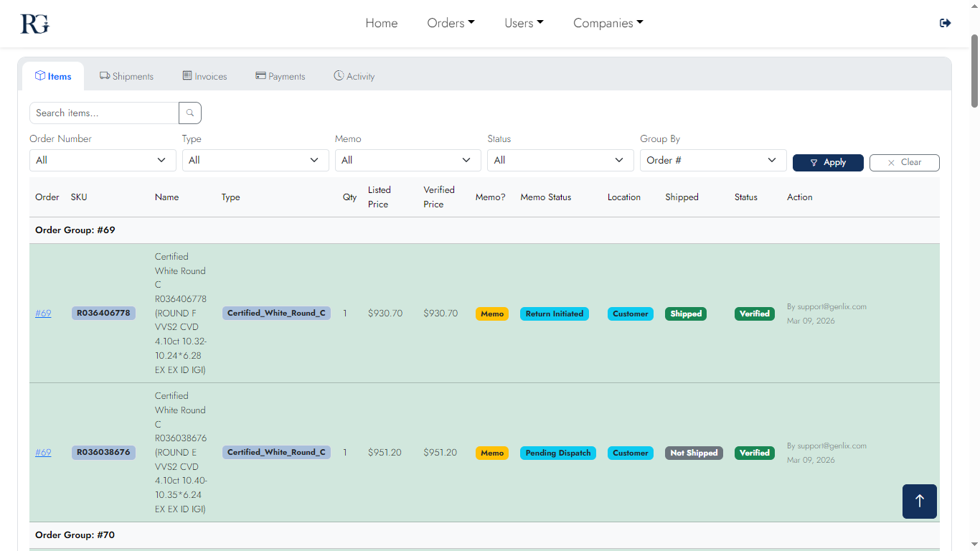980x551 pixels.
Task: Expand the Memo filter dropdown
Action: (x=407, y=160)
